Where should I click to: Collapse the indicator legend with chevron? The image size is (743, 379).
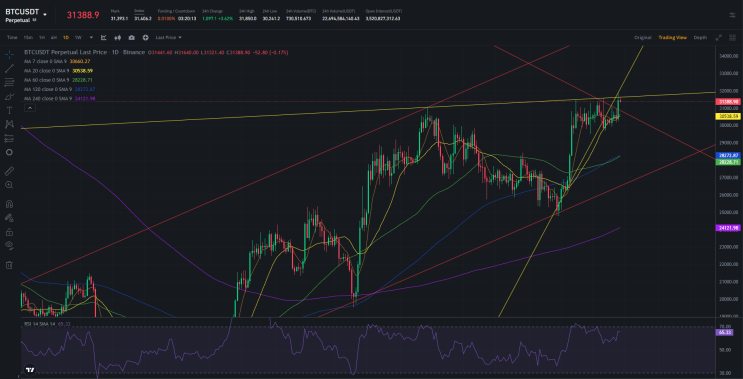coord(29,108)
